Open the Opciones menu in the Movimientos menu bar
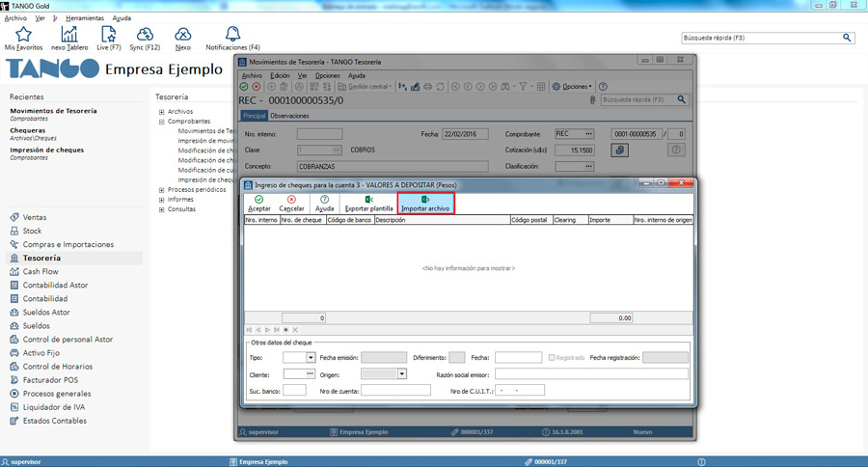The image size is (868, 467). pyautogui.click(x=328, y=75)
